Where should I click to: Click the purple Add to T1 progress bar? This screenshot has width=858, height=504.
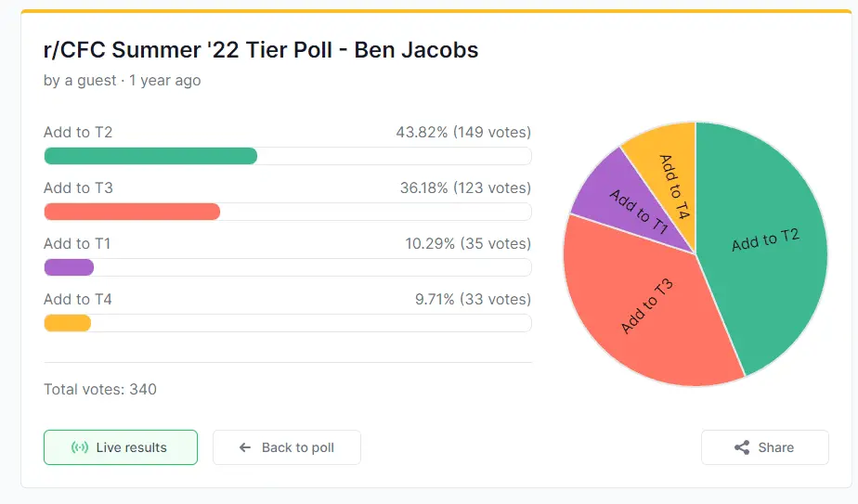point(70,267)
